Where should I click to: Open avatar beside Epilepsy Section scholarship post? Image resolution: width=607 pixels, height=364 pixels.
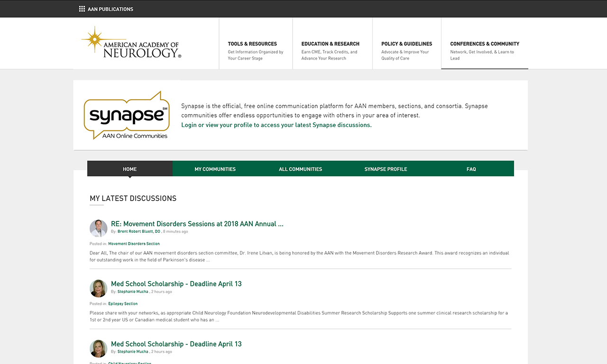pos(99,289)
